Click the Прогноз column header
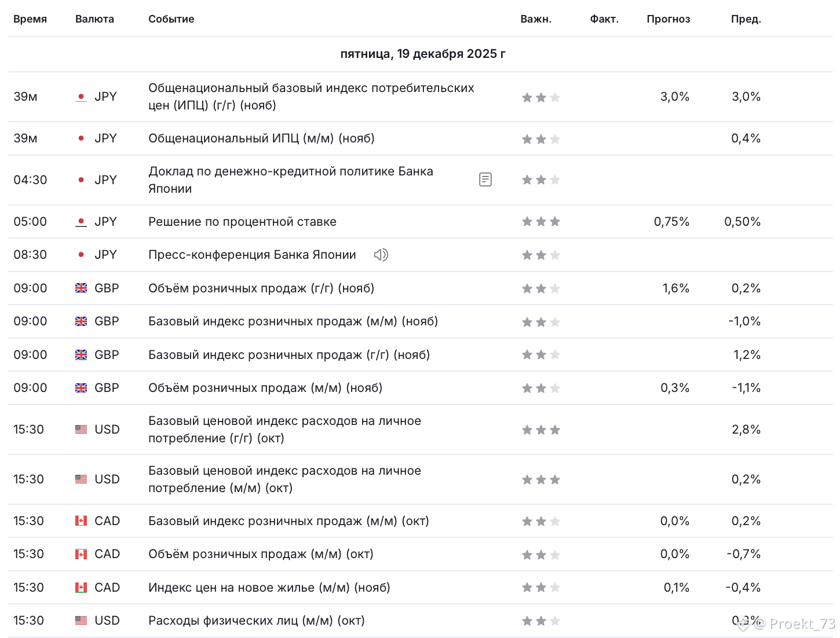The width and height of the screenshot is (840, 638). pyautogui.click(x=669, y=19)
